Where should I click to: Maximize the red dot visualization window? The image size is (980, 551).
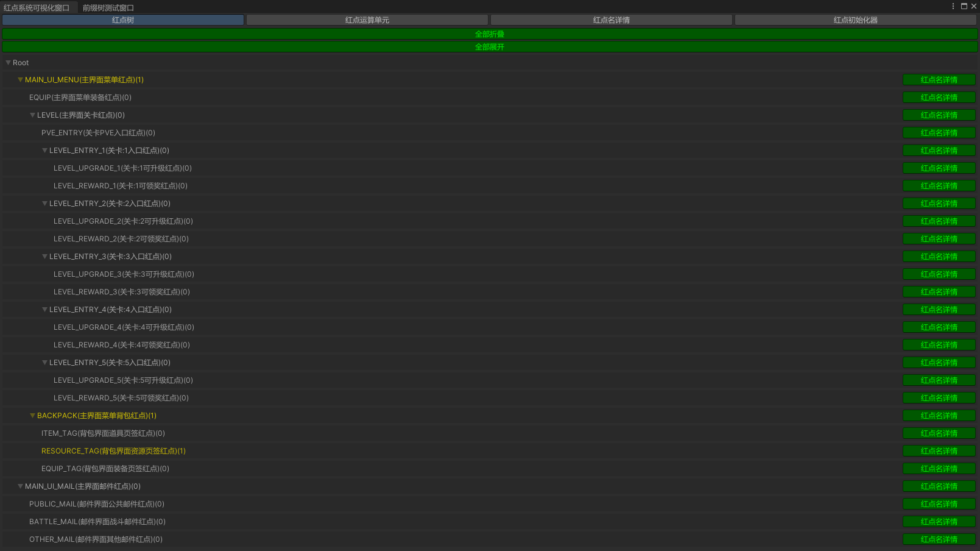coord(964,6)
